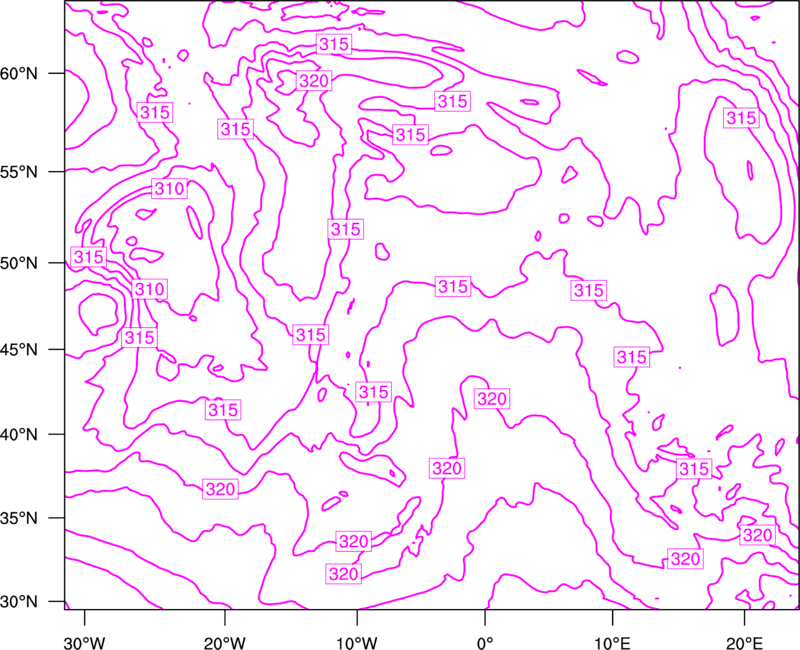
Task: Click the 40°N latitude axis label
Action: pyautogui.click(x=19, y=435)
